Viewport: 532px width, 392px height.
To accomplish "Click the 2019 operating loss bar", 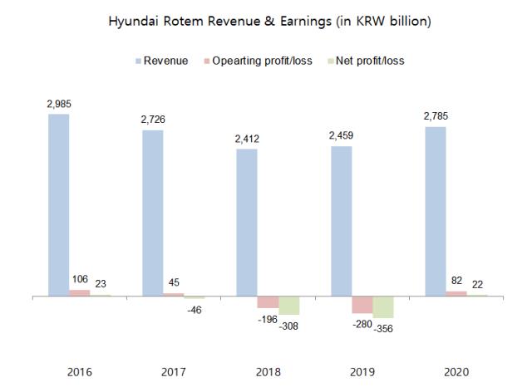I will pyautogui.click(x=362, y=305).
